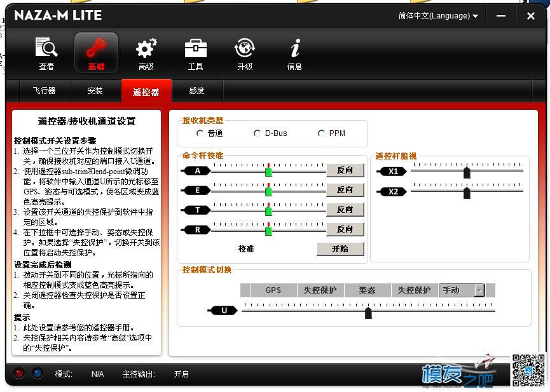Switch to the 安装 tab
550x392 pixels.
pyautogui.click(x=95, y=91)
